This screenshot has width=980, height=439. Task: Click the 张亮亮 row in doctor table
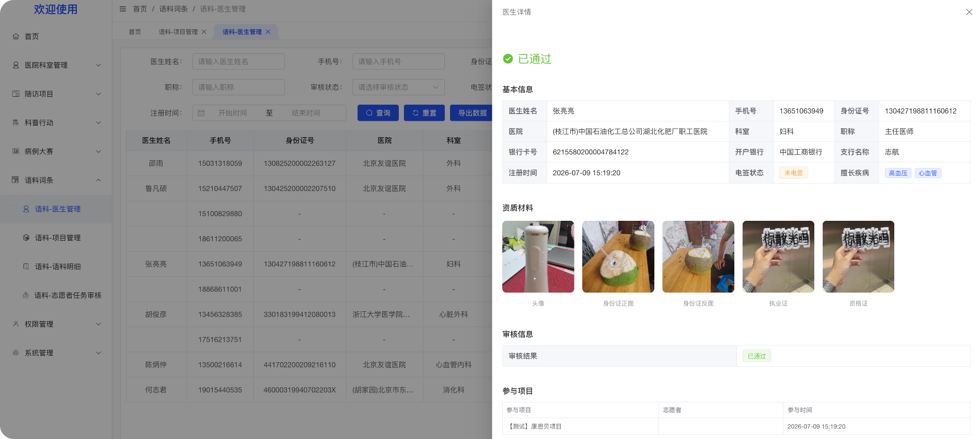pos(309,264)
